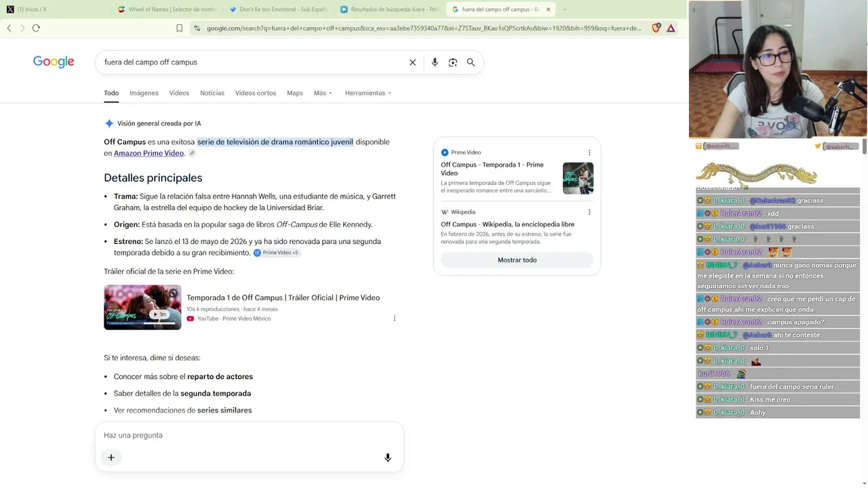Image resolution: width=868 pixels, height=488 pixels.
Task: Search by image with Google Lens
Action: click(452, 62)
